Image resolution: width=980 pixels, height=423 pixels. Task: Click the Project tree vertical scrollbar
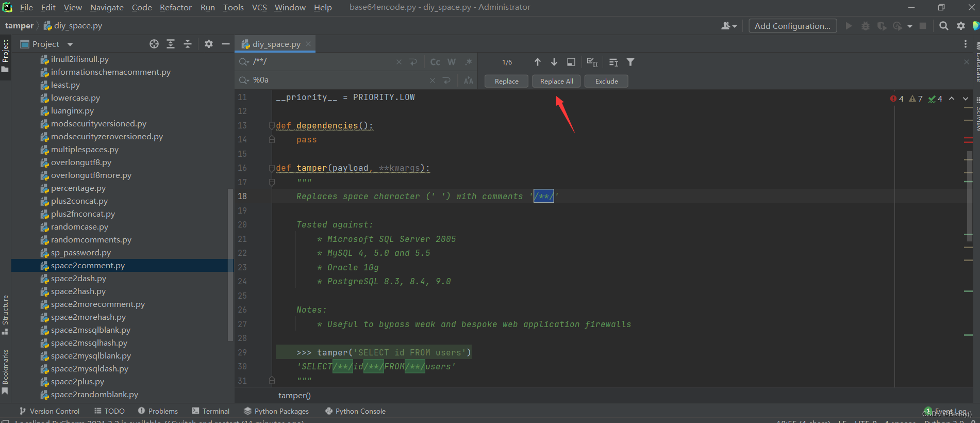(x=230, y=264)
